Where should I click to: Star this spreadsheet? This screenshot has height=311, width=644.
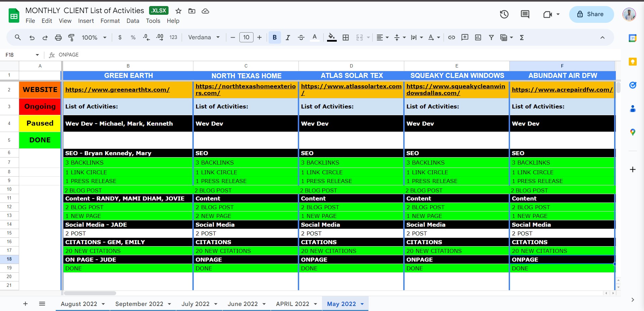pos(178,11)
